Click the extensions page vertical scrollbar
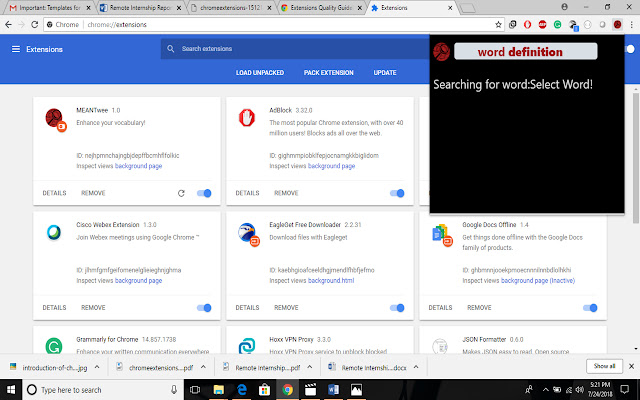640x400 pixels. [x=636, y=158]
